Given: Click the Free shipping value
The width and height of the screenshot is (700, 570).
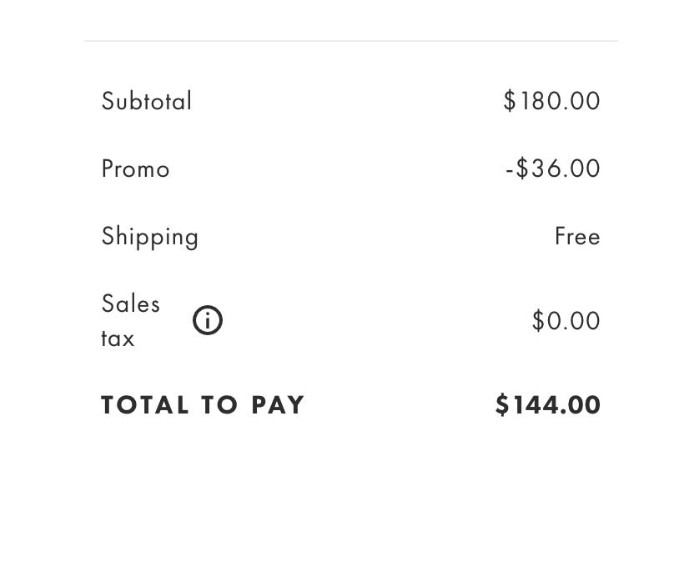Looking at the screenshot, I should coord(577,237).
